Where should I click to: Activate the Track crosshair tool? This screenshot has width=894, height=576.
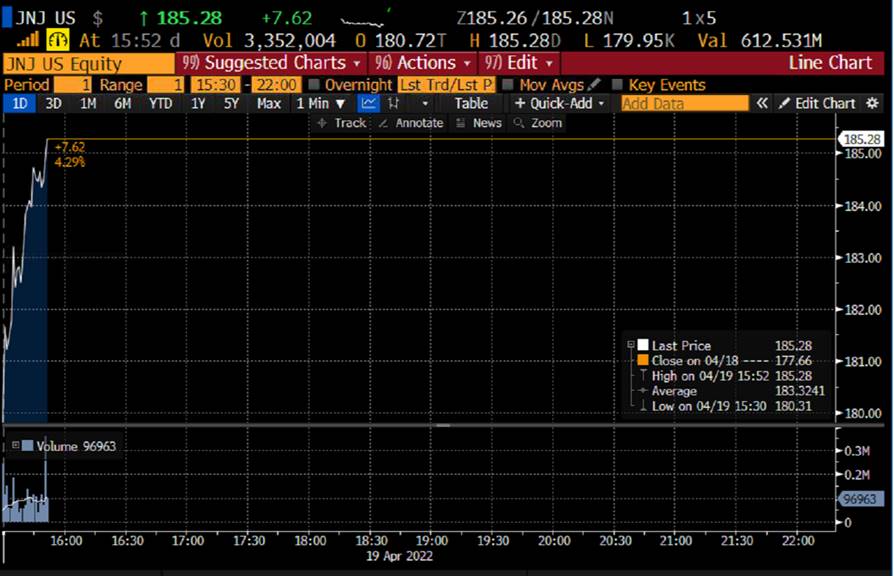pos(342,123)
